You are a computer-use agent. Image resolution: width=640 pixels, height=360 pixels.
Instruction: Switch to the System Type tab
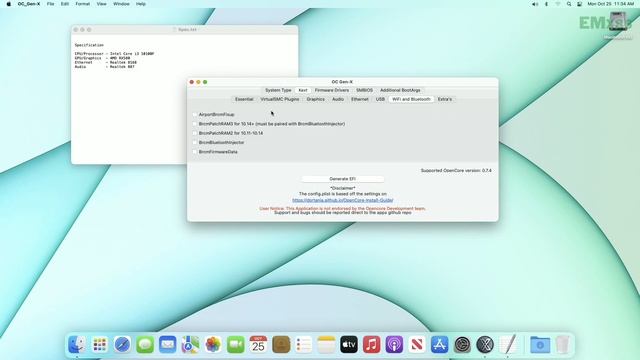click(278, 90)
